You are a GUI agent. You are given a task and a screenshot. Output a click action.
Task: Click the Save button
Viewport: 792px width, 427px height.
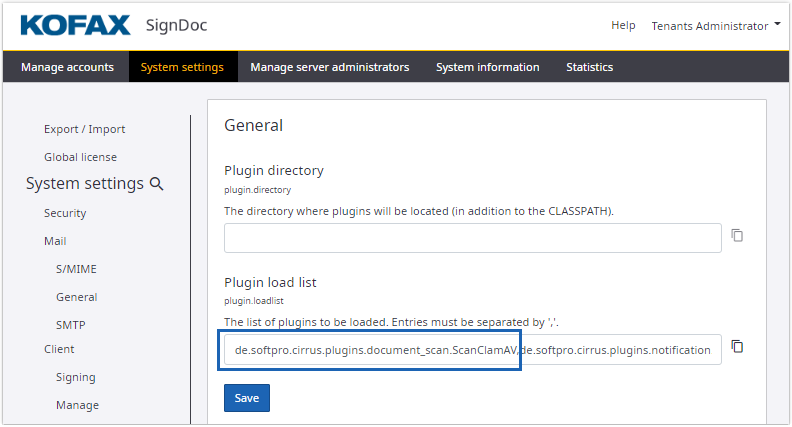(246, 398)
